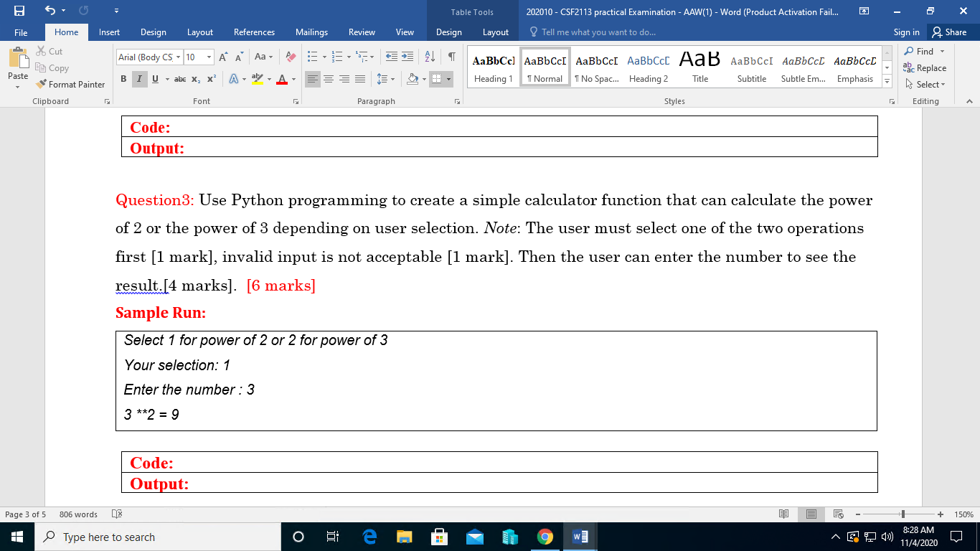Switch to Read Mode in the status bar
980x551 pixels.
tap(783, 514)
